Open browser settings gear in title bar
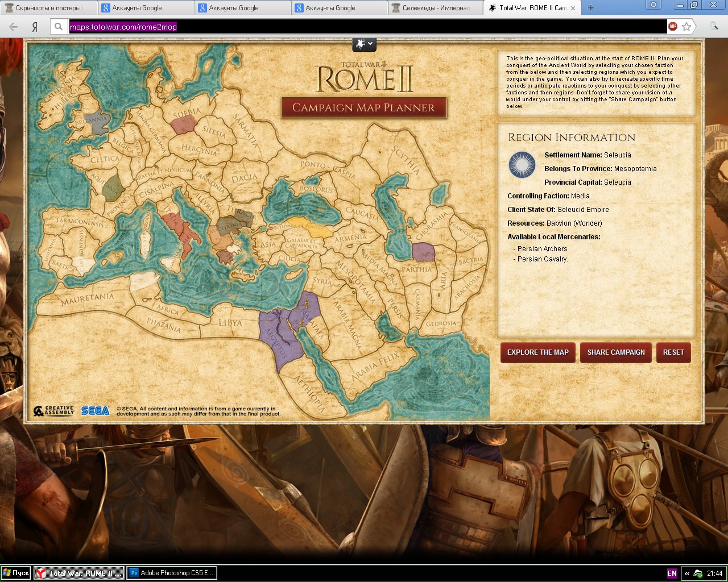 (653, 5)
